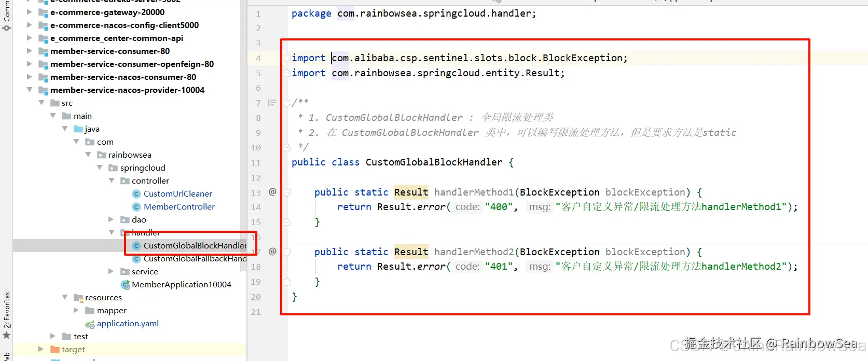Expand member-service-consumer-80 module
Image resolution: width=868 pixels, height=361 pixels.
[x=30, y=51]
